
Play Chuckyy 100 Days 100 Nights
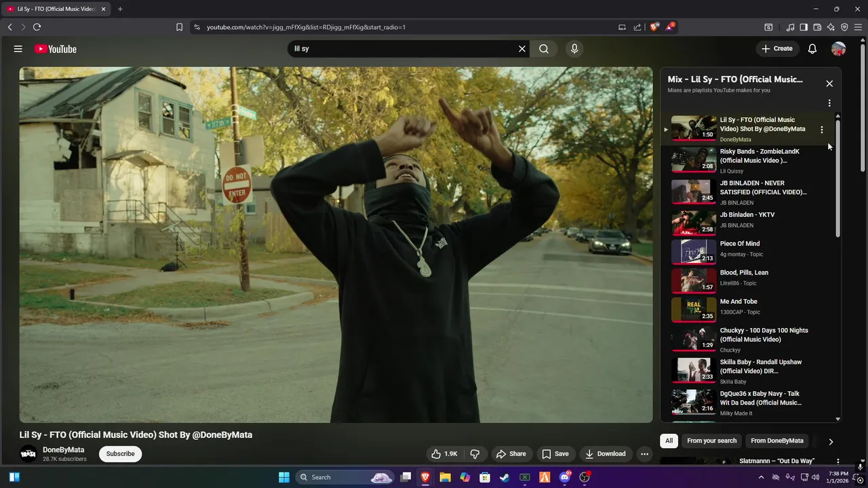(x=747, y=340)
